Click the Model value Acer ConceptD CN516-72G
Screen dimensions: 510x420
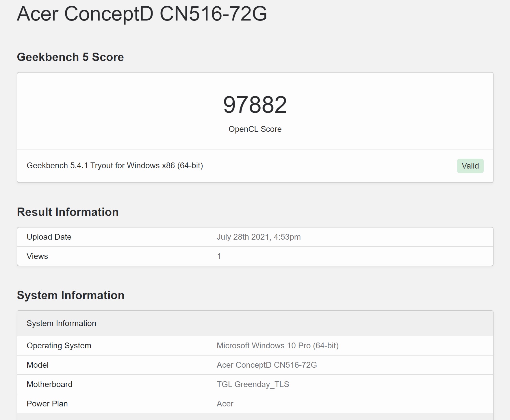[x=267, y=365]
